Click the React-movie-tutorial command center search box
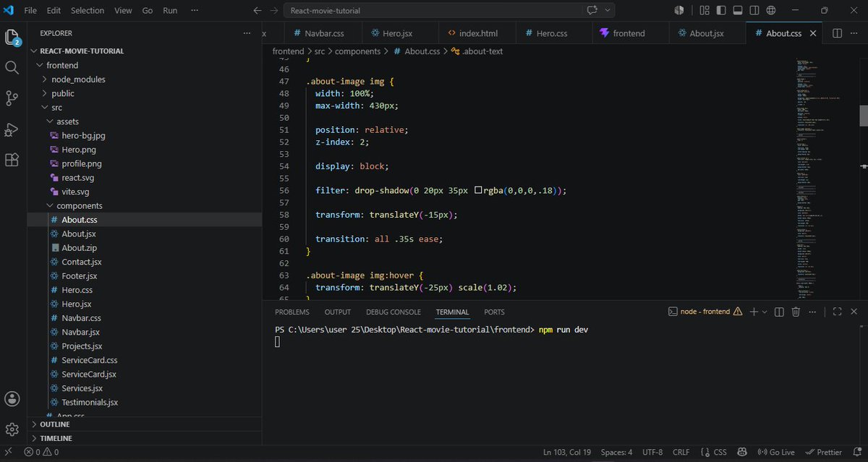 pos(432,11)
